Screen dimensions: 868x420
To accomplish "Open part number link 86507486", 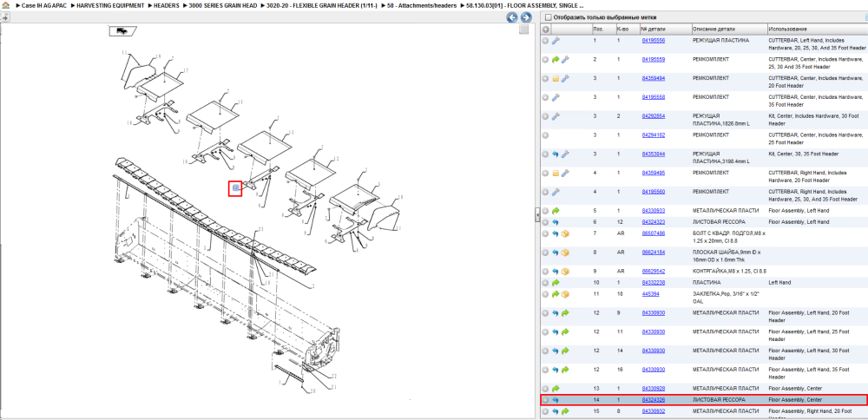I will (x=654, y=233).
